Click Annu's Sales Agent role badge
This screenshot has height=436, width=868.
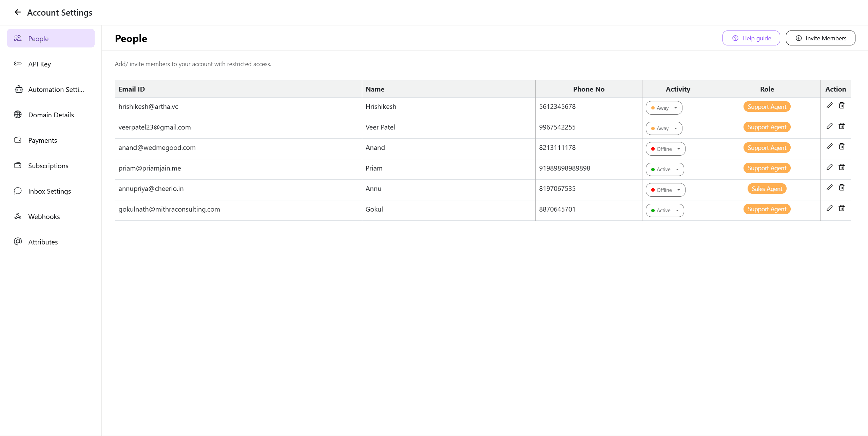(767, 189)
